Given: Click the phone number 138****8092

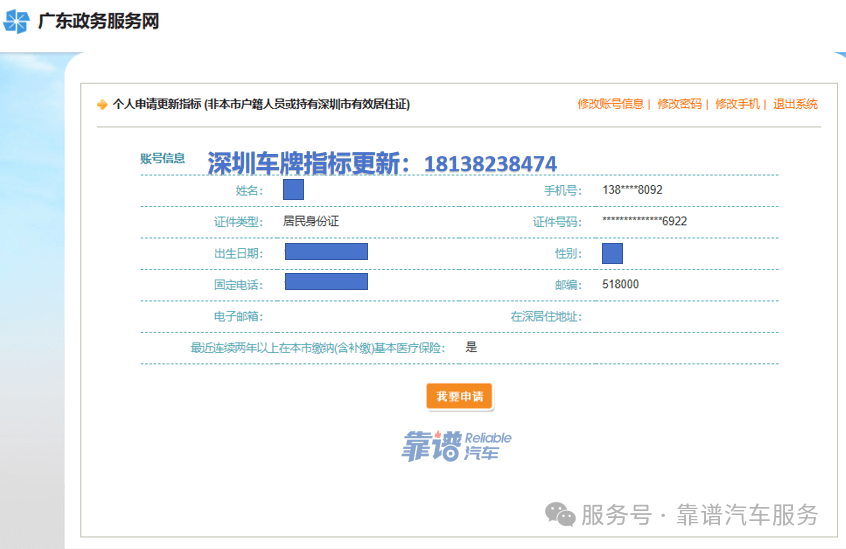Looking at the screenshot, I should pyautogui.click(x=632, y=190).
